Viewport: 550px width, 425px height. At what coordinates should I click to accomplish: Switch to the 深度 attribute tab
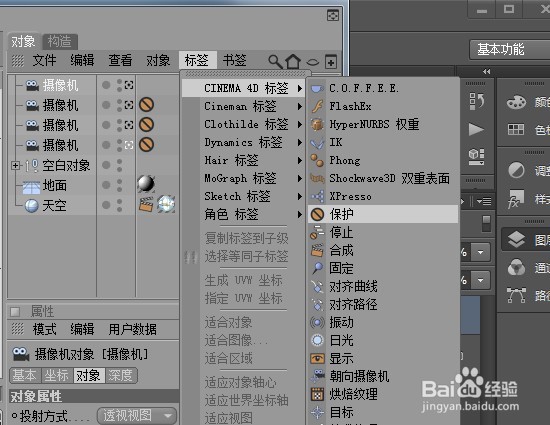pos(121,376)
